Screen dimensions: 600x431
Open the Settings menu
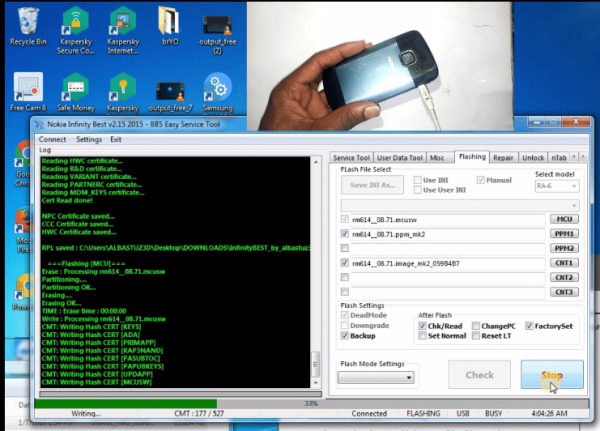pyautogui.click(x=88, y=139)
